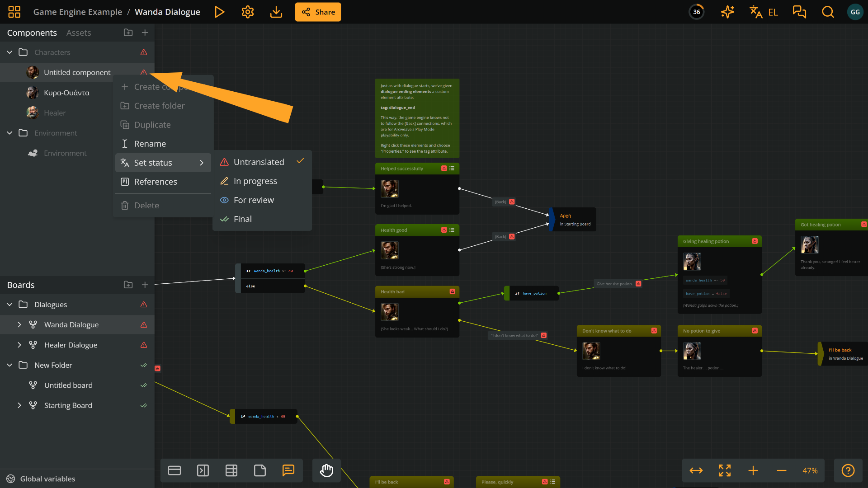Image resolution: width=868 pixels, height=488 pixels.
Task: Click the search magnifier icon
Action: click(x=828, y=12)
